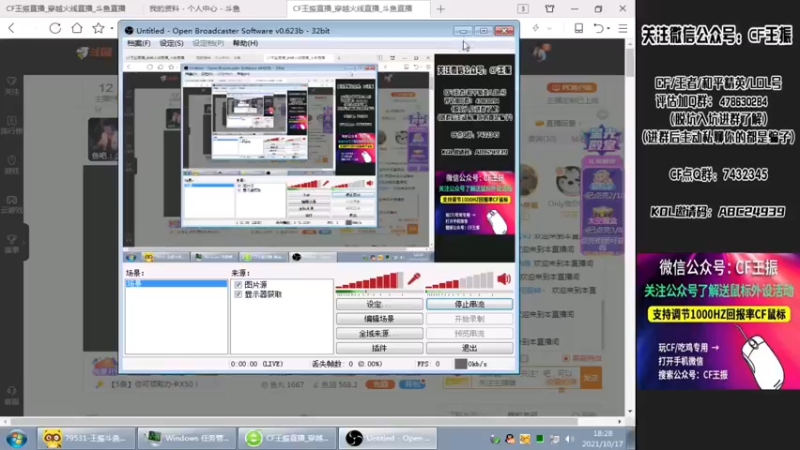Screen dimensions: 800x450
Task: Click the browser back arrow
Action: (12, 28)
